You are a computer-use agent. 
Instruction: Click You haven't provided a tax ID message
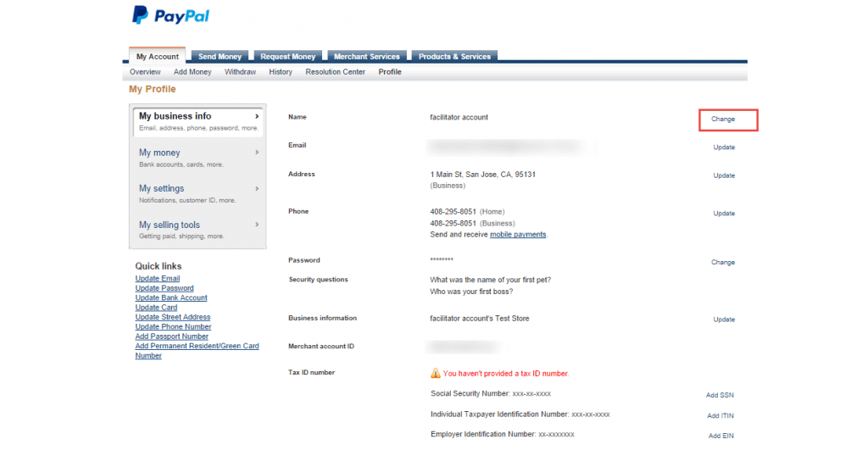506,374
